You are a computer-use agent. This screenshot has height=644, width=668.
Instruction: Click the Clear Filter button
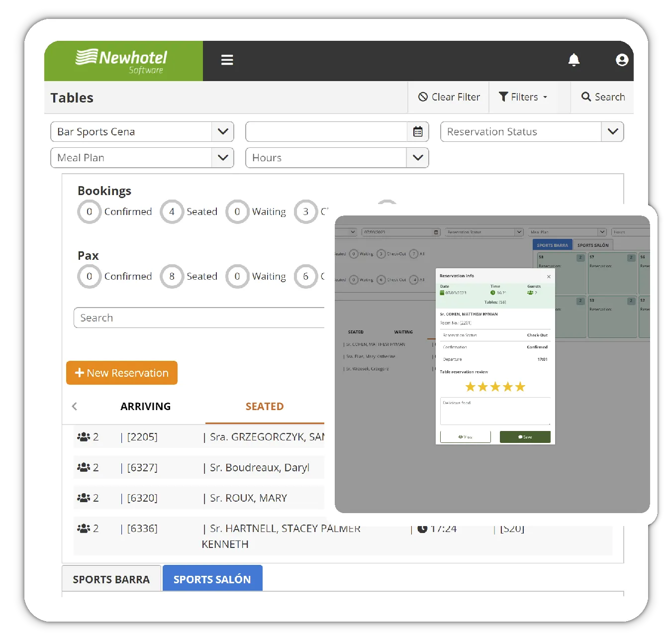pyautogui.click(x=449, y=97)
